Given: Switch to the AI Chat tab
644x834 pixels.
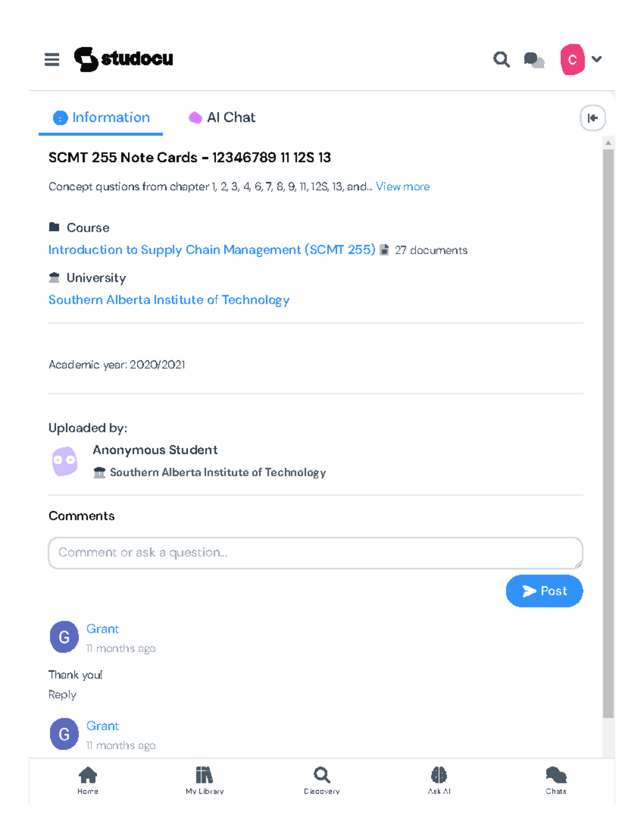Looking at the screenshot, I should pyautogui.click(x=222, y=118).
